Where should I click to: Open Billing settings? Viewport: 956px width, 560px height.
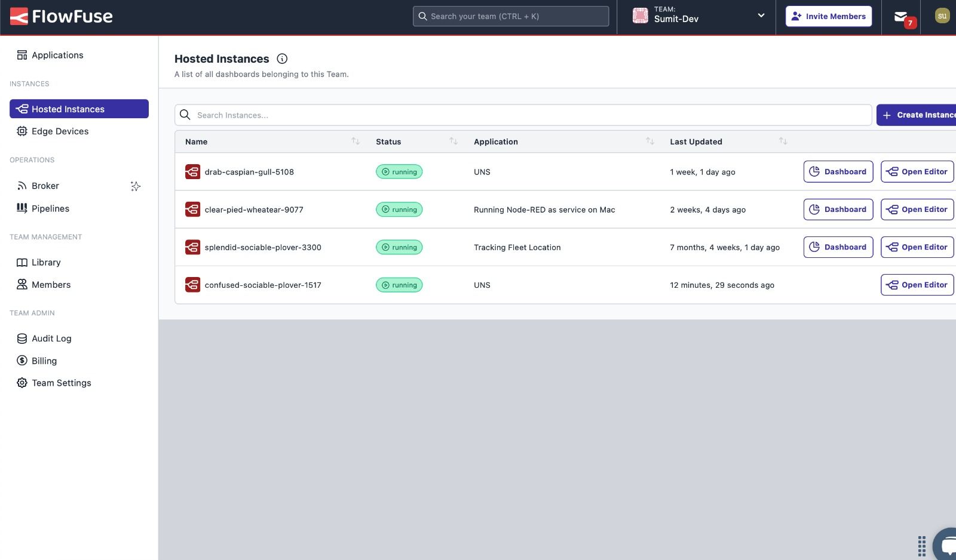click(x=43, y=361)
